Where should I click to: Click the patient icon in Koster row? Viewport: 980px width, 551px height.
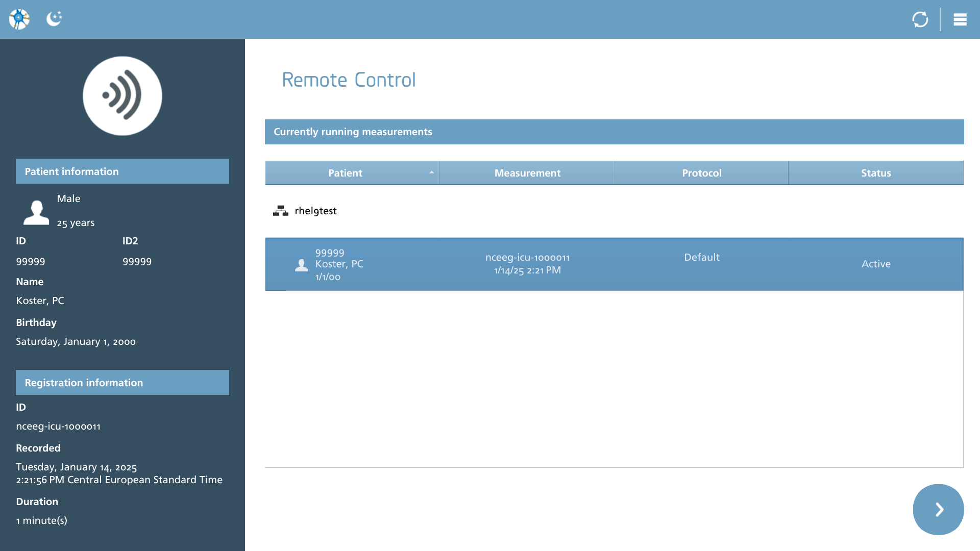[x=301, y=265]
